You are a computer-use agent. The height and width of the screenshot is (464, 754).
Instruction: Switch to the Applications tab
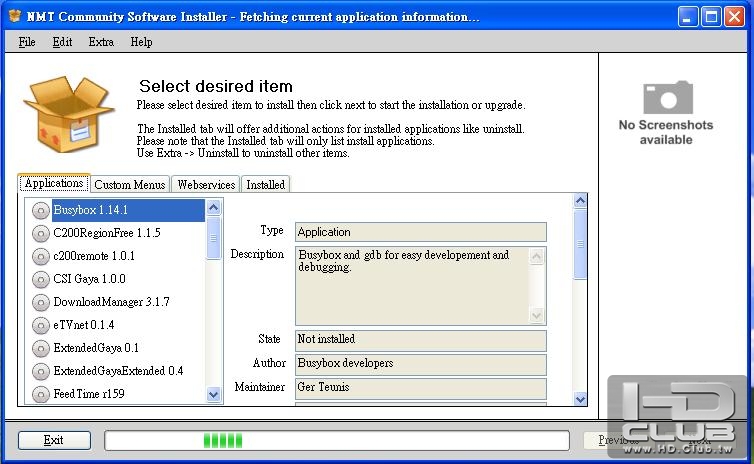pos(54,183)
